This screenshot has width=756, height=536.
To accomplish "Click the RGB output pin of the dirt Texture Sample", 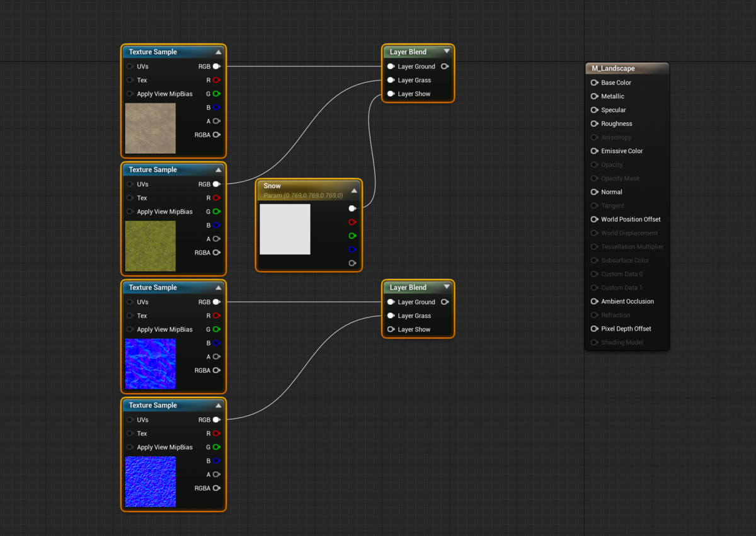I will 217,66.
